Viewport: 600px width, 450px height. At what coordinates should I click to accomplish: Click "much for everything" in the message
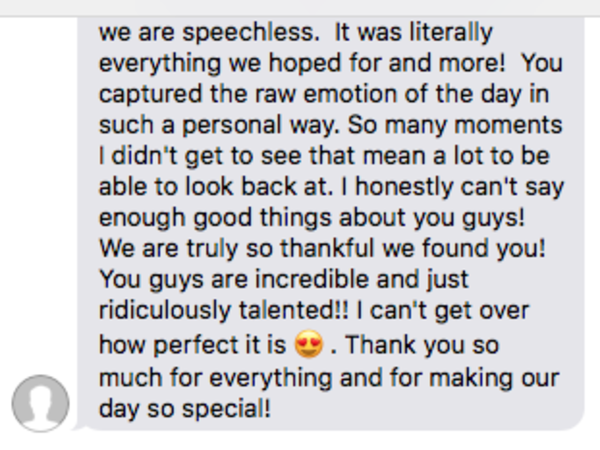pyautogui.click(x=215, y=378)
